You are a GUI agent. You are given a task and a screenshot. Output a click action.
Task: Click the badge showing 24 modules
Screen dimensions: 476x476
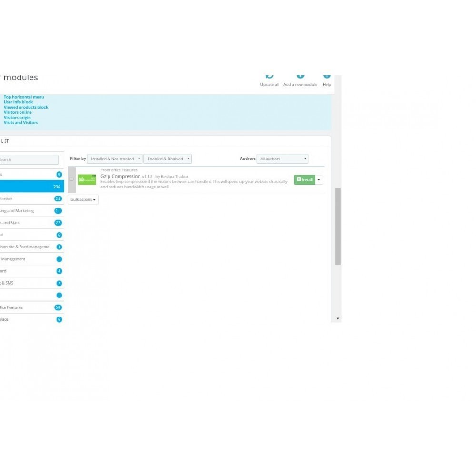pyautogui.click(x=58, y=198)
